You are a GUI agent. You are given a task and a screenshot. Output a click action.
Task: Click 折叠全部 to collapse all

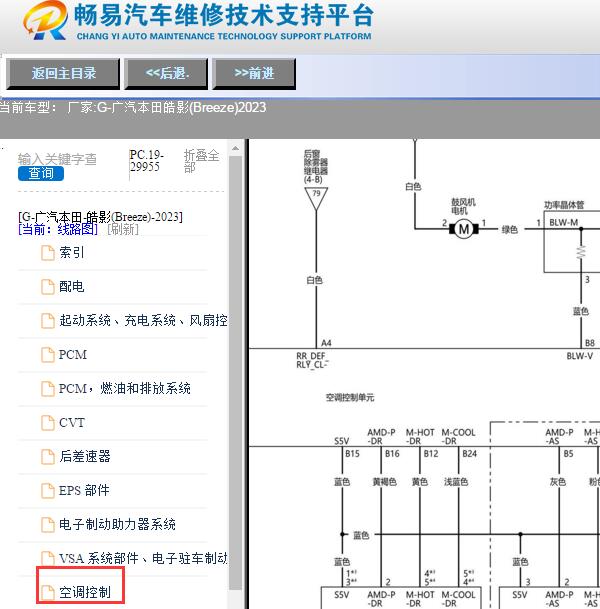pyautogui.click(x=201, y=161)
